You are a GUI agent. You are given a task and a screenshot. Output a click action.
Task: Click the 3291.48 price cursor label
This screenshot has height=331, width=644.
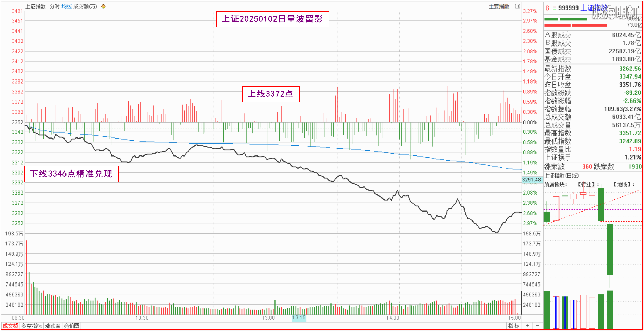click(x=532, y=180)
